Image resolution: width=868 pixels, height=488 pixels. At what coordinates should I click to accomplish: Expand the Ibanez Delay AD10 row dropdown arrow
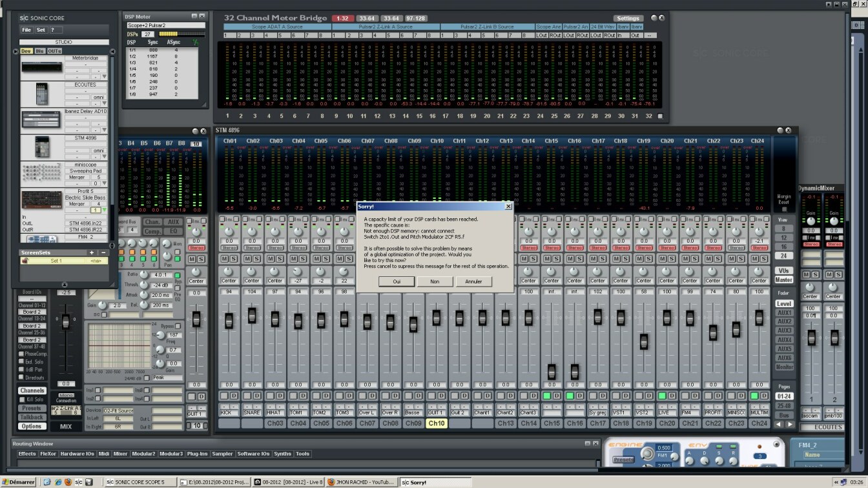104,130
